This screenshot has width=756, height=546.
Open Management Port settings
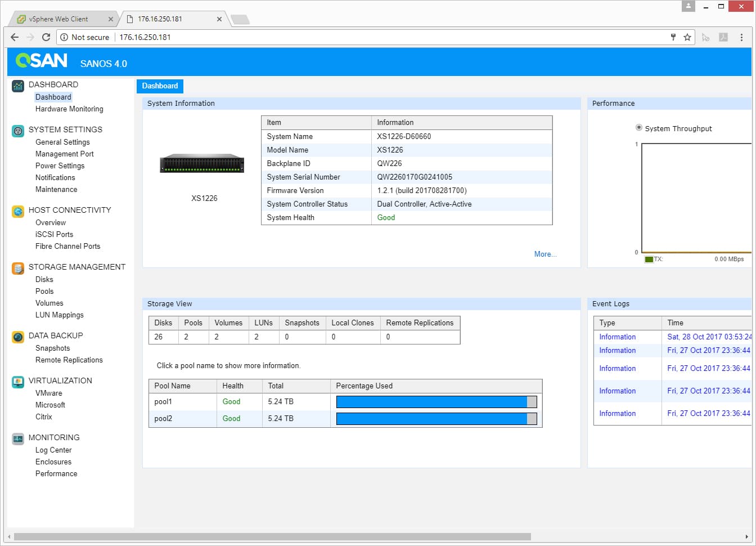tap(65, 154)
